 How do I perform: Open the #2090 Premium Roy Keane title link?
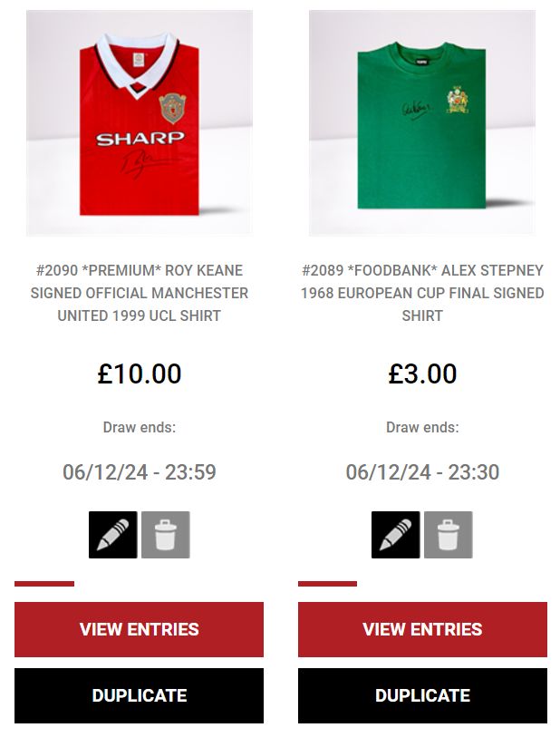coord(140,293)
